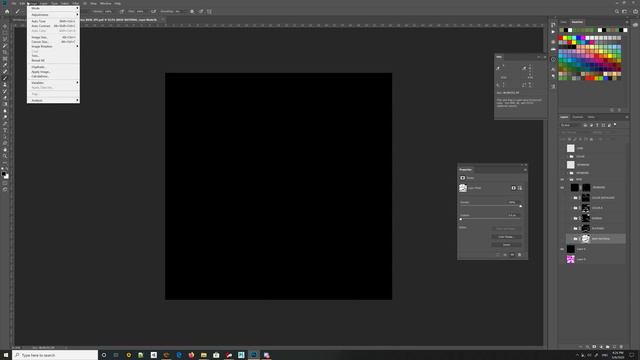Open layer filter kind dropdown in Layers

(571, 125)
